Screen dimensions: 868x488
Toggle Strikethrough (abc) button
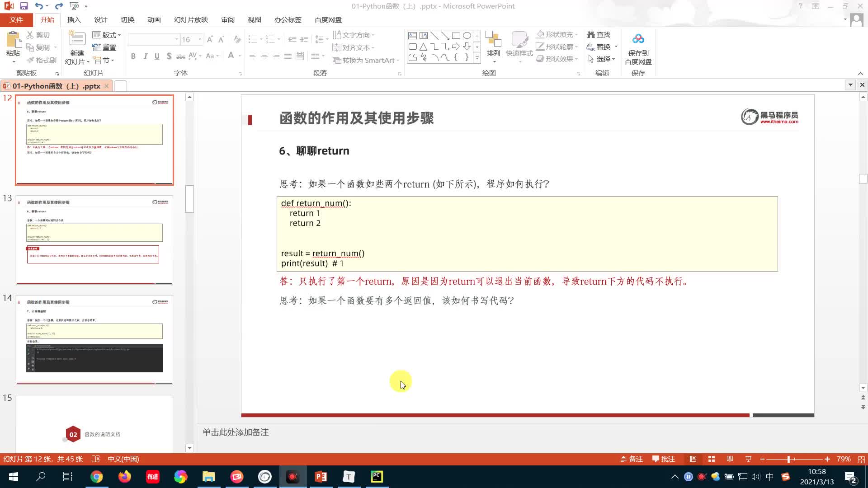(x=180, y=56)
